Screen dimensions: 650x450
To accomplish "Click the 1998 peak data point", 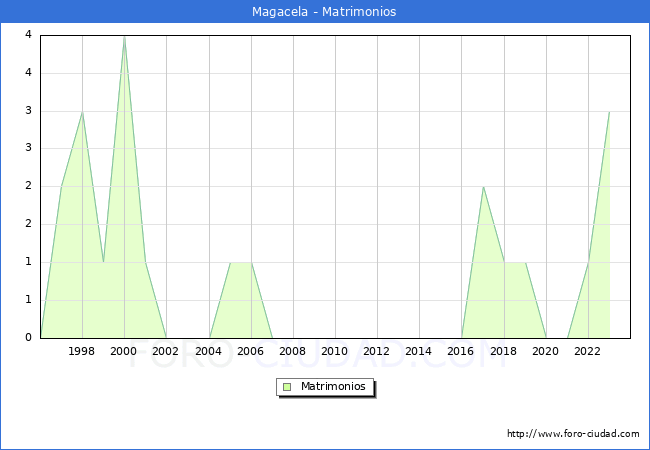I will 82,112.
